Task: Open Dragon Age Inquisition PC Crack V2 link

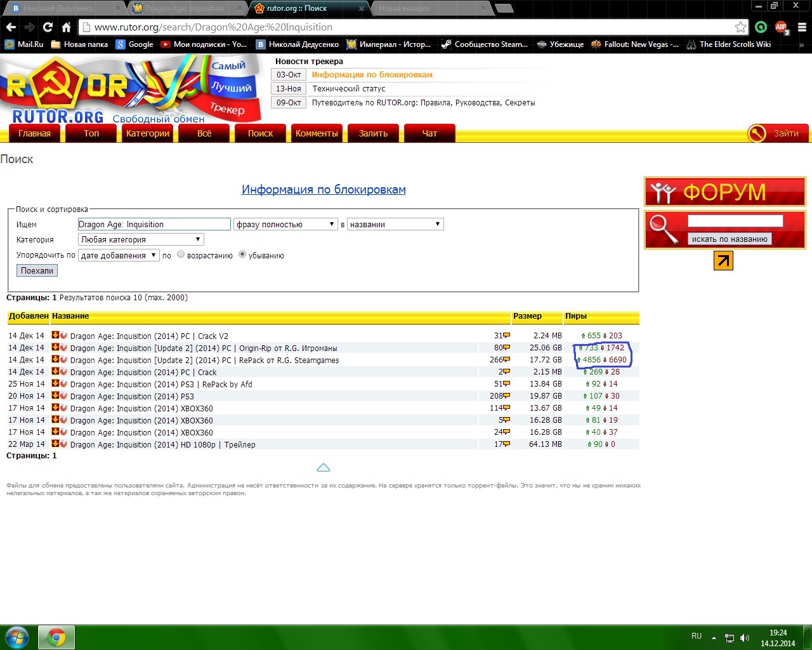Action: pos(149,336)
